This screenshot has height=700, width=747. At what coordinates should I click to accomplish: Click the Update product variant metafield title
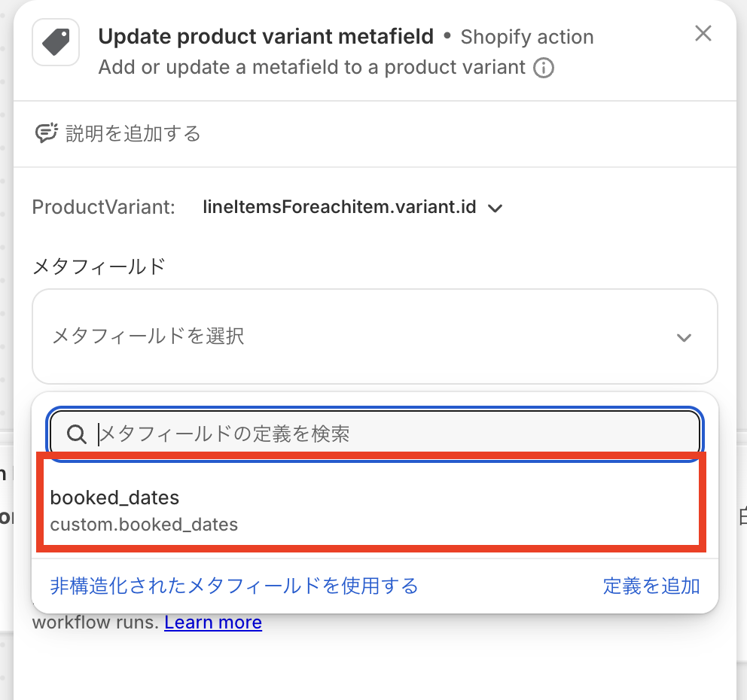(x=266, y=36)
